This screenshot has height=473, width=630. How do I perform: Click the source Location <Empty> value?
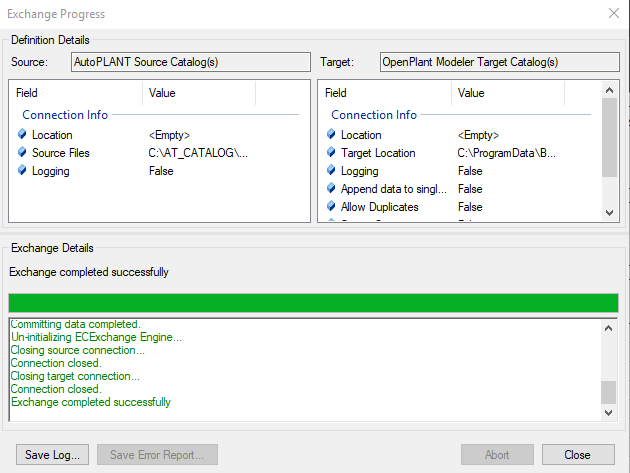tap(169, 135)
